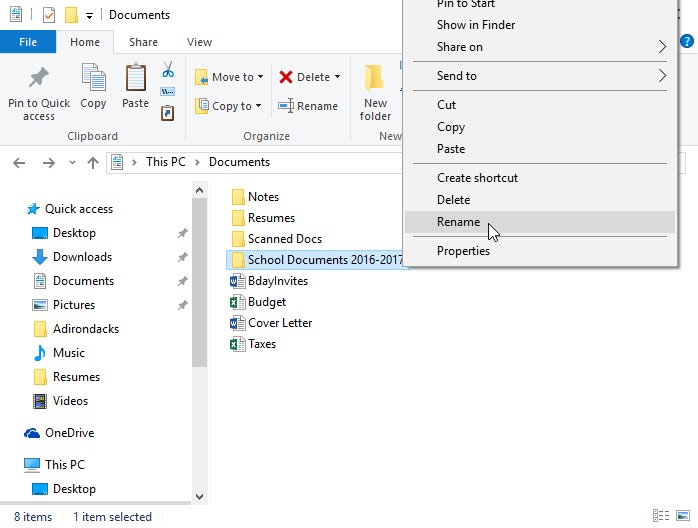Click the New folder icon
698x528 pixels.
point(374,78)
